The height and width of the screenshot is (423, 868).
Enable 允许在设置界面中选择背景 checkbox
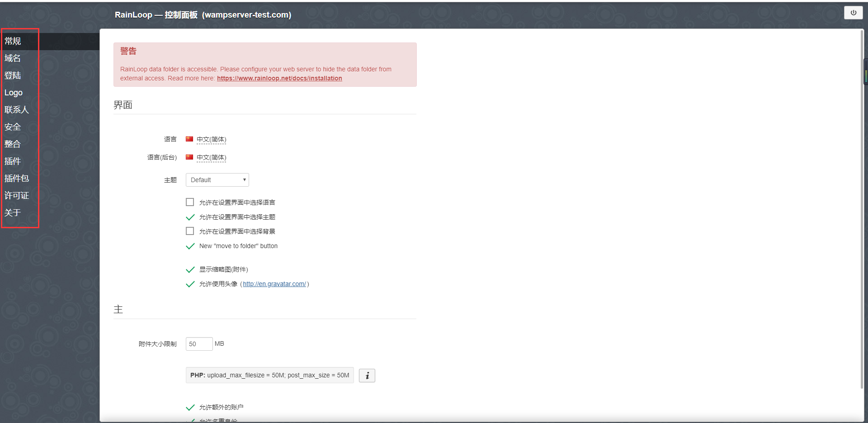click(190, 231)
